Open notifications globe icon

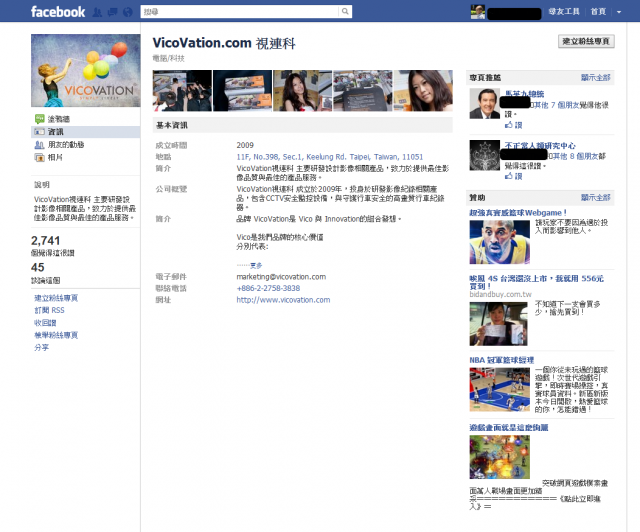click(x=128, y=12)
